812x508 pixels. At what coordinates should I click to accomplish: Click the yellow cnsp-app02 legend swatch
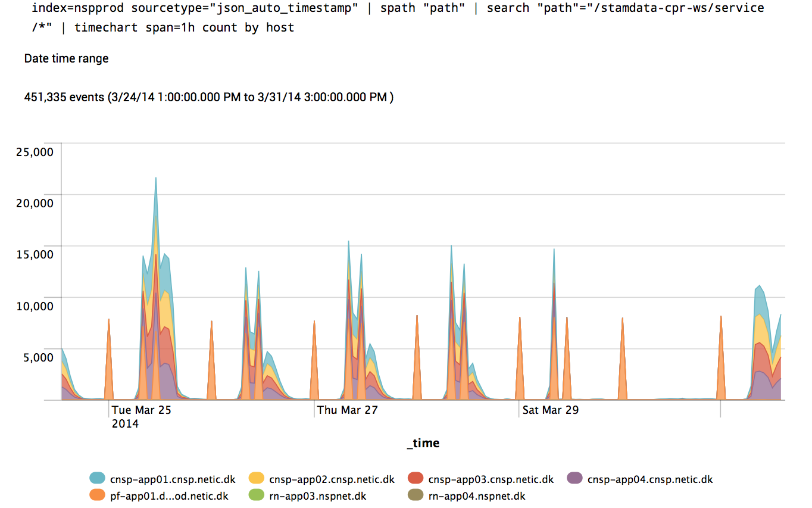(257, 478)
